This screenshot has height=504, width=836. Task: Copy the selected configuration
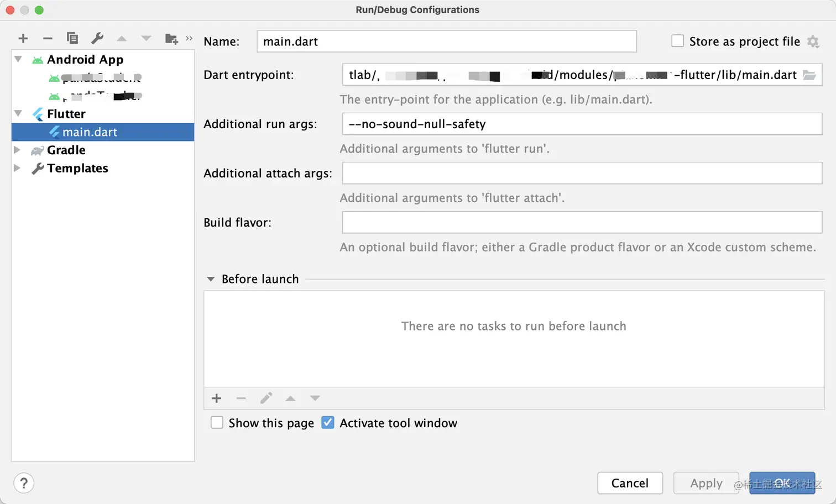pos(72,38)
